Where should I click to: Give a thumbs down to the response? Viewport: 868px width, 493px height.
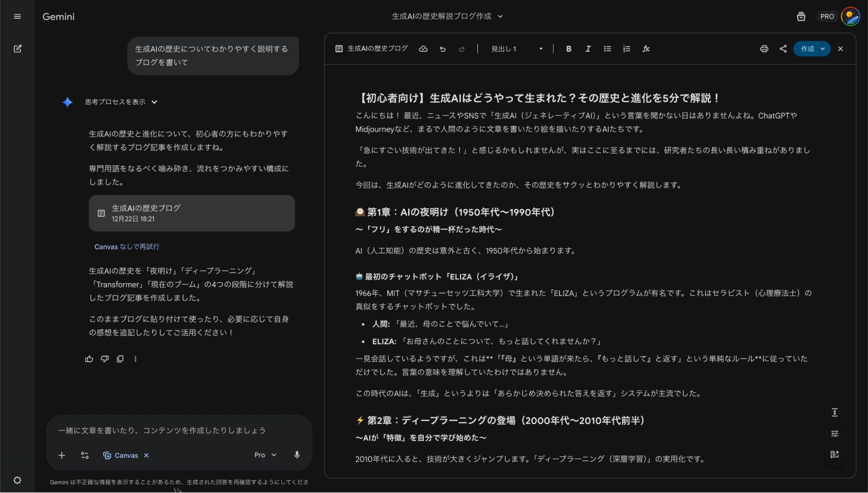(x=104, y=359)
